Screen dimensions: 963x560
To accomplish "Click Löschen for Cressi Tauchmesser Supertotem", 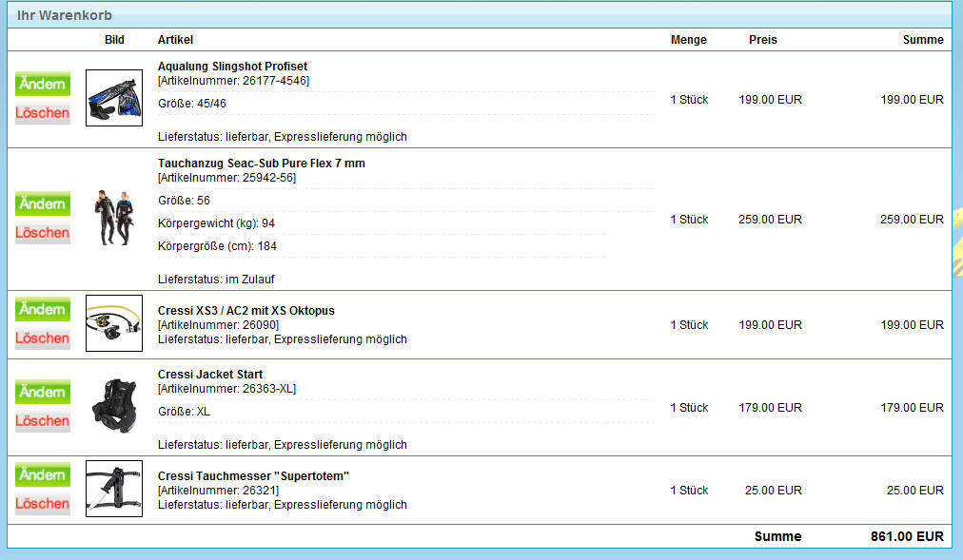I will pyautogui.click(x=43, y=504).
